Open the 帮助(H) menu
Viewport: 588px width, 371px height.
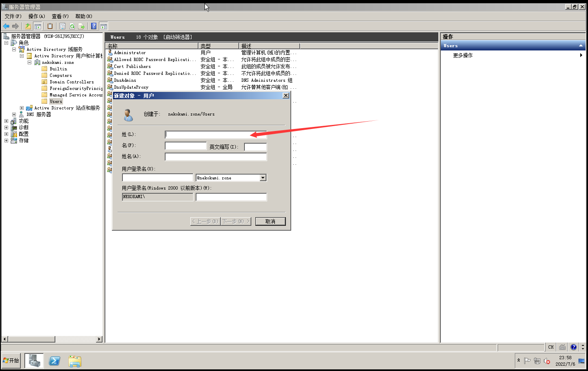click(x=84, y=16)
